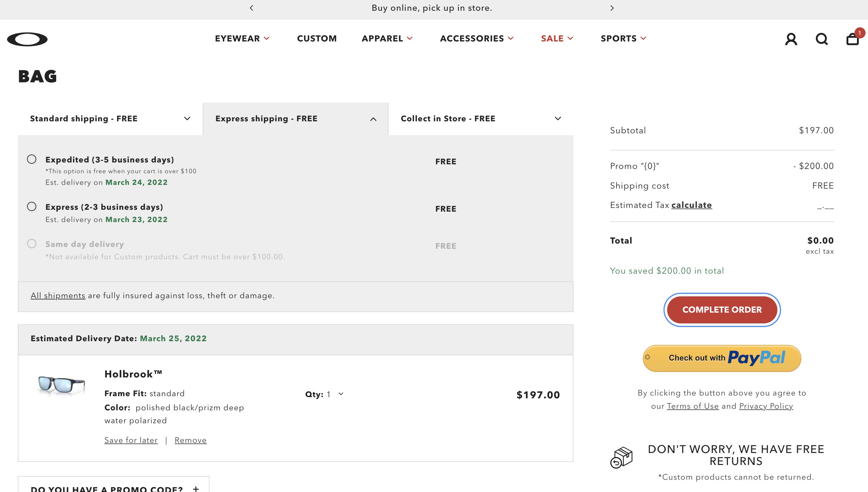This screenshot has height=492, width=868.
Task: Click the Promo "{0}" label
Action: pyautogui.click(x=634, y=166)
